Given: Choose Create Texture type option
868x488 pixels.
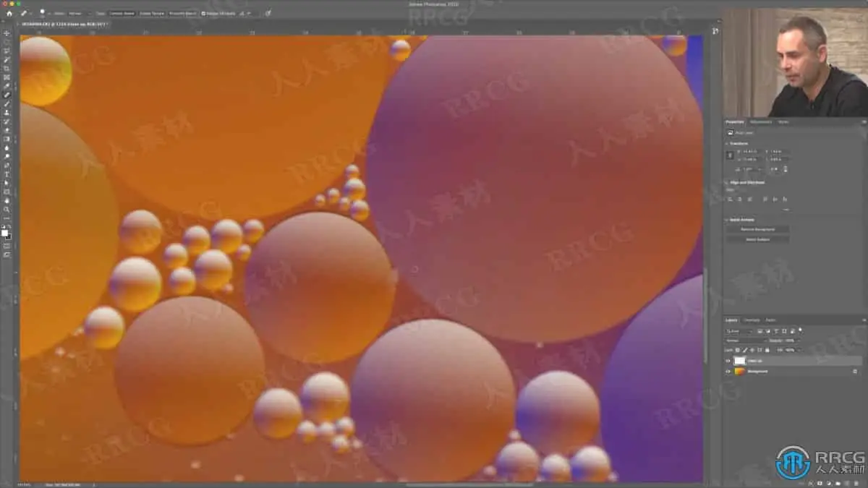Looking at the screenshot, I should (x=152, y=14).
